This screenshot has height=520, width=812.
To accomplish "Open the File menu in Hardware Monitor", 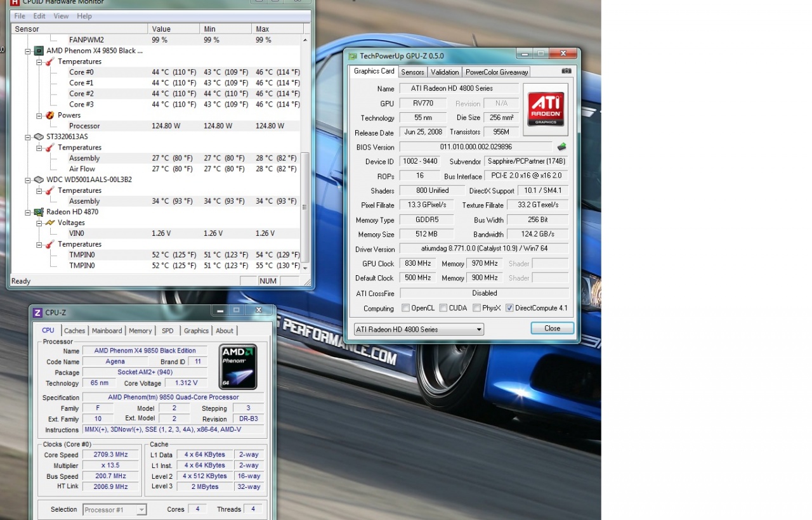I will pyautogui.click(x=20, y=16).
